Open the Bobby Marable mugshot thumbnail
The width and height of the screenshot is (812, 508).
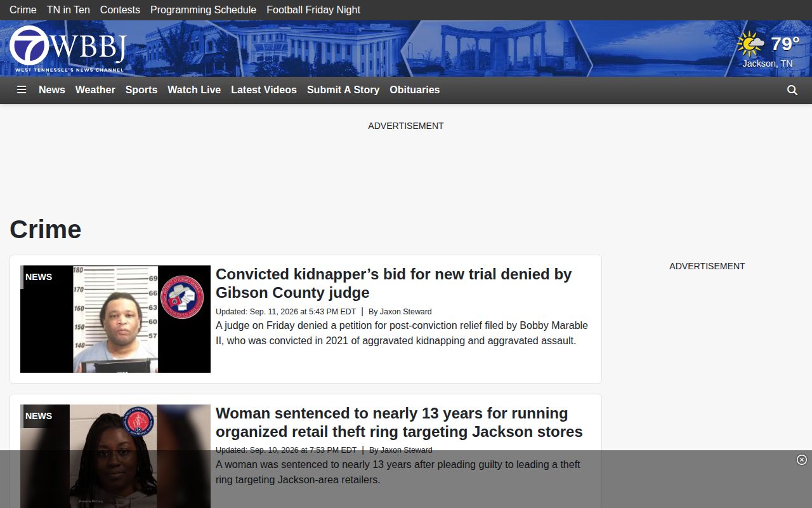(x=115, y=319)
